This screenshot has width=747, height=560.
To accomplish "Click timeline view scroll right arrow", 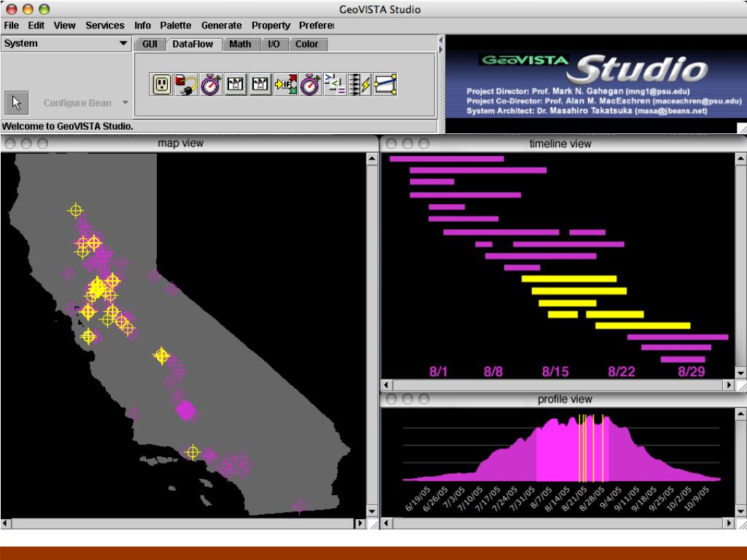I will [x=729, y=385].
